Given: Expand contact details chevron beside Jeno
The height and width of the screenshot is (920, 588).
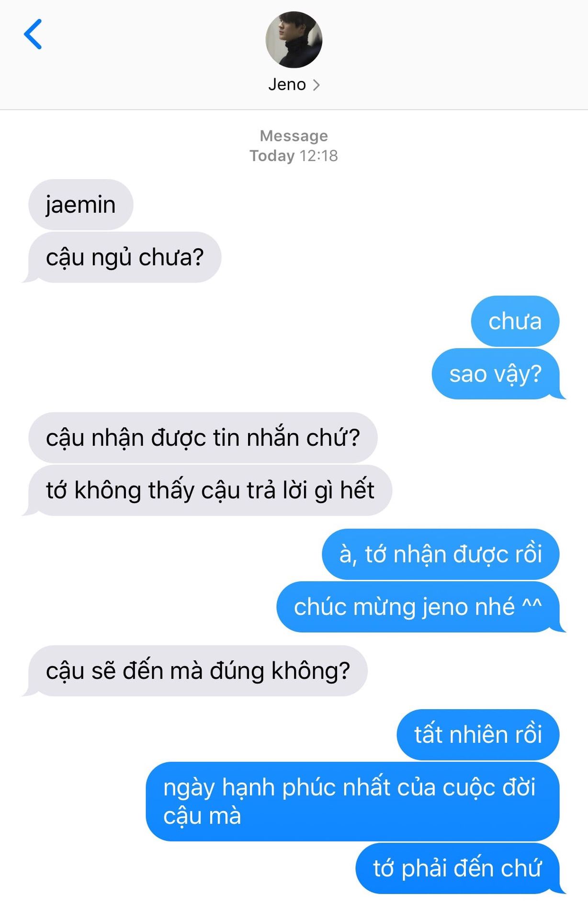Looking at the screenshot, I should (x=316, y=85).
